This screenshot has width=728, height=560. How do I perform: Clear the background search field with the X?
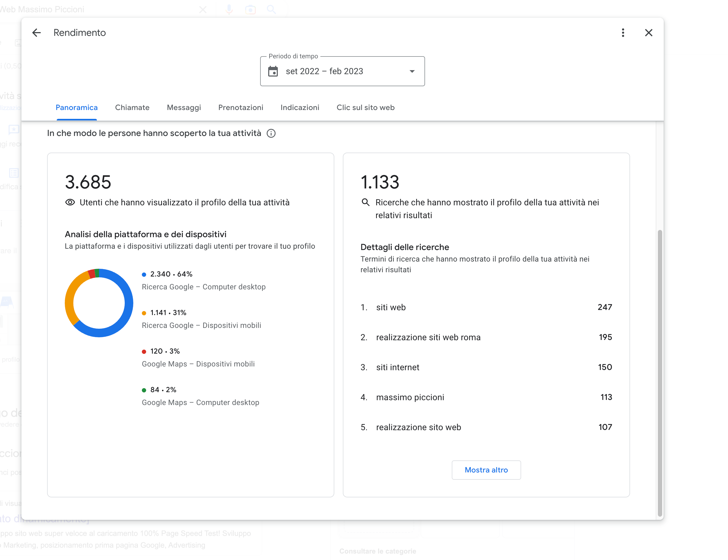(x=203, y=9)
